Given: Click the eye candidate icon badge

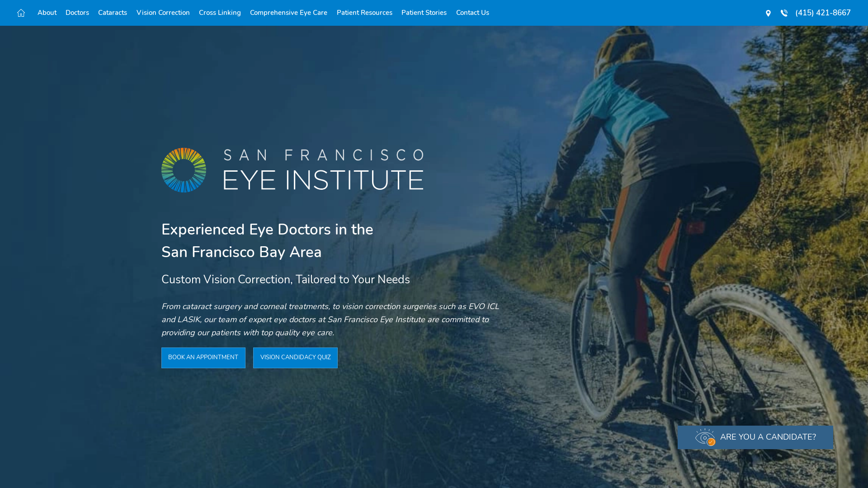Looking at the screenshot, I should pyautogui.click(x=705, y=437).
